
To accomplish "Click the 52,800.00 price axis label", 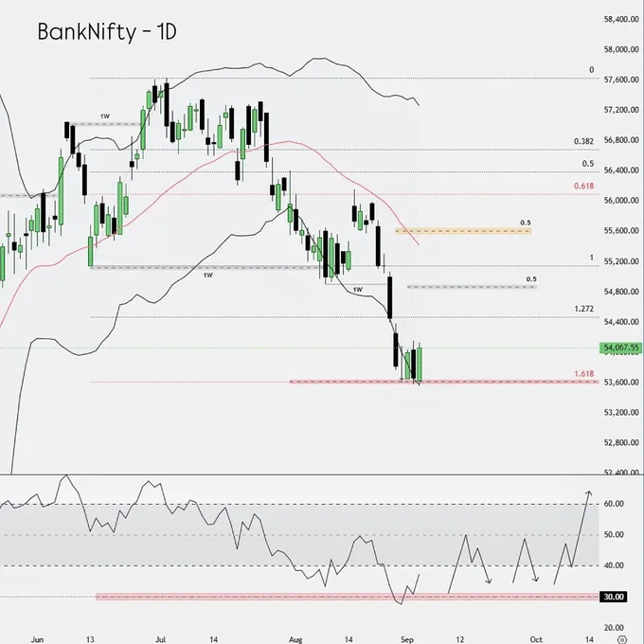I will [x=621, y=443].
